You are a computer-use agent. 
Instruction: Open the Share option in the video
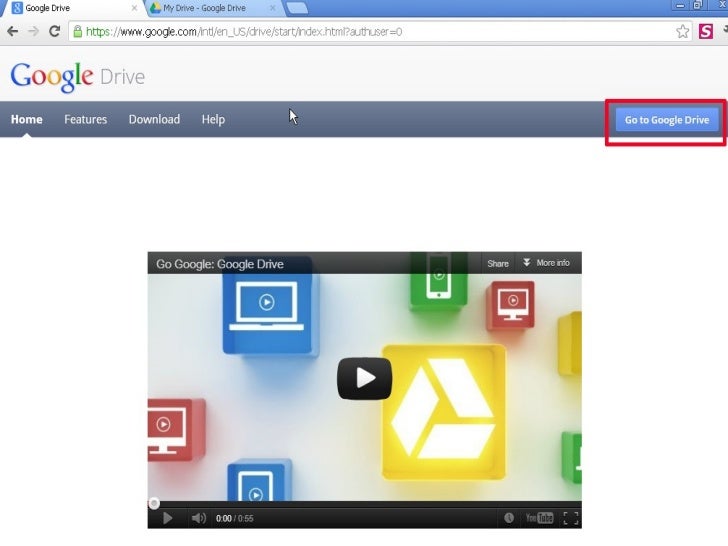(498, 264)
